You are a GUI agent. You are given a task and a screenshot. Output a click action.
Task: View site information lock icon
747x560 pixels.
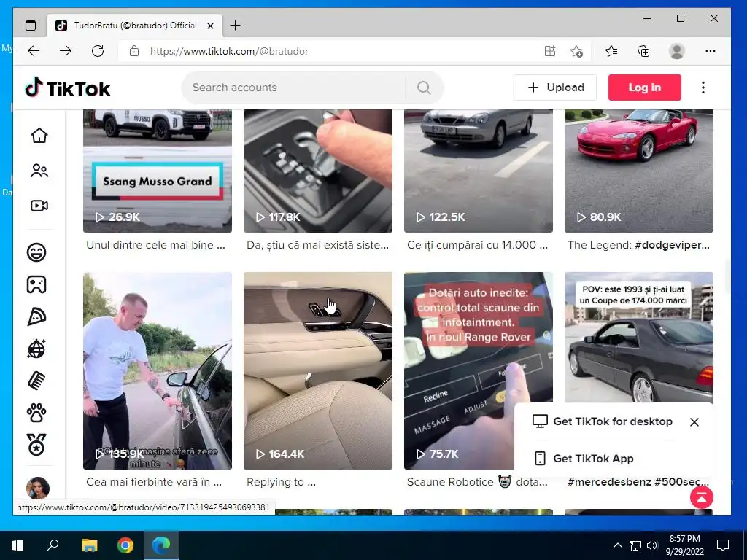pos(134,51)
